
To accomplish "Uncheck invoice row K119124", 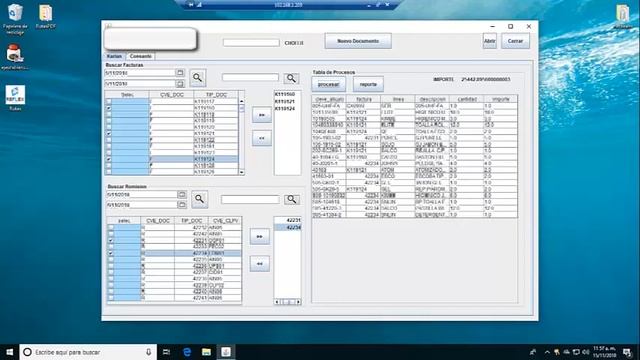I will 109,159.
